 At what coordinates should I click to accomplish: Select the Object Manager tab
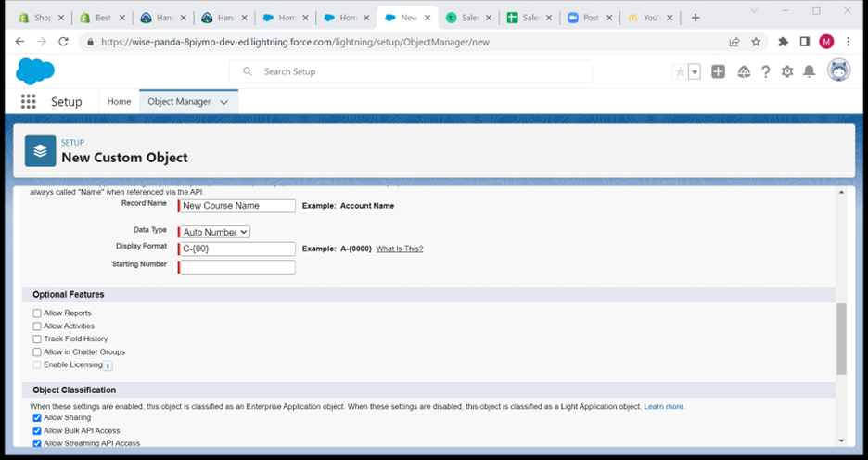coord(179,102)
